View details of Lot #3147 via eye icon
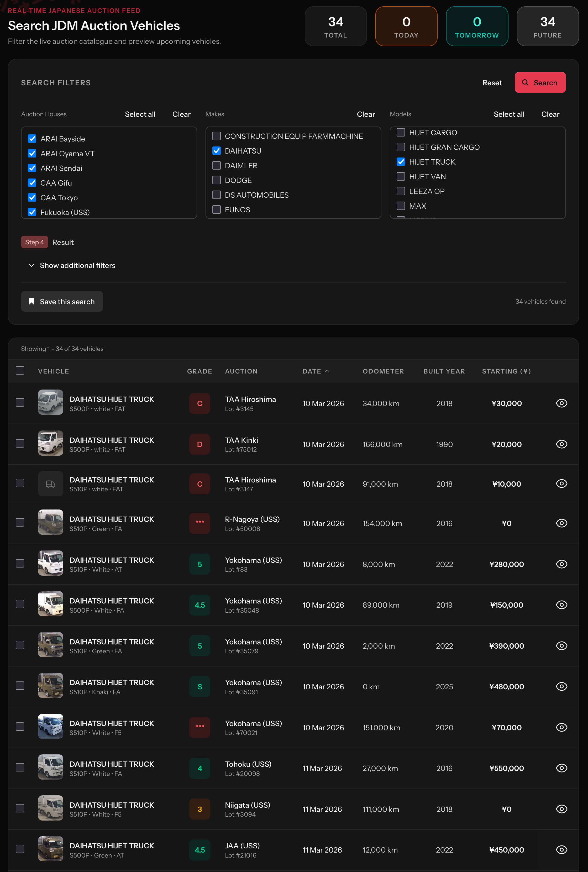 (x=561, y=484)
